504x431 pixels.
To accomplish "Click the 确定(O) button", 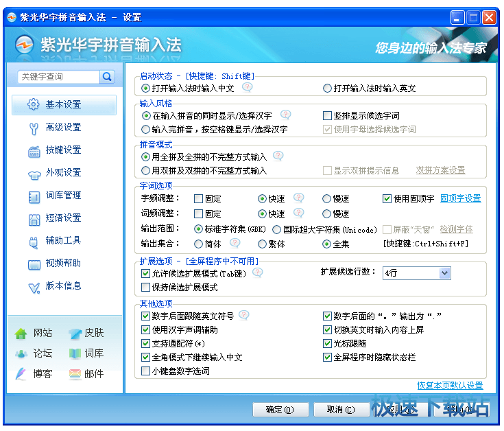I will point(280,410).
